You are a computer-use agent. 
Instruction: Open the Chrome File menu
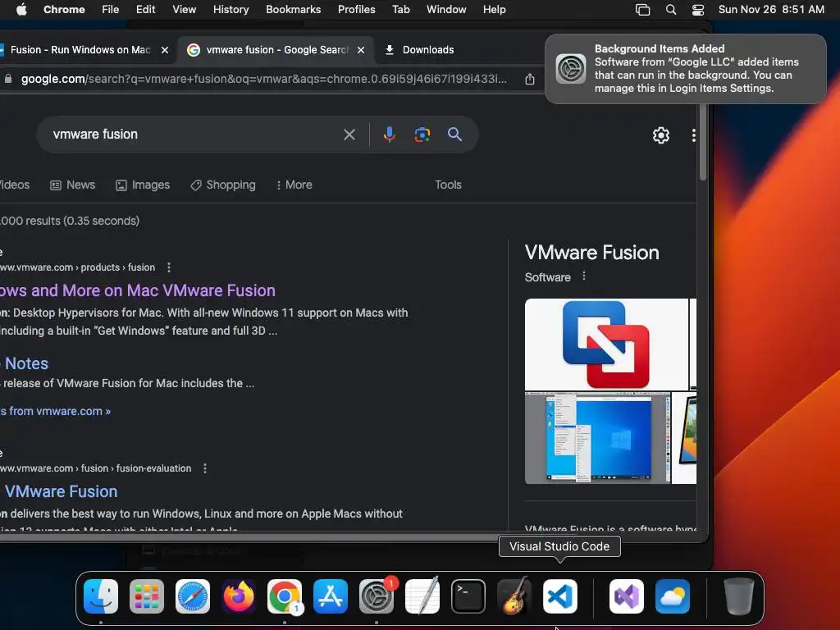pyautogui.click(x=111, y=10)
